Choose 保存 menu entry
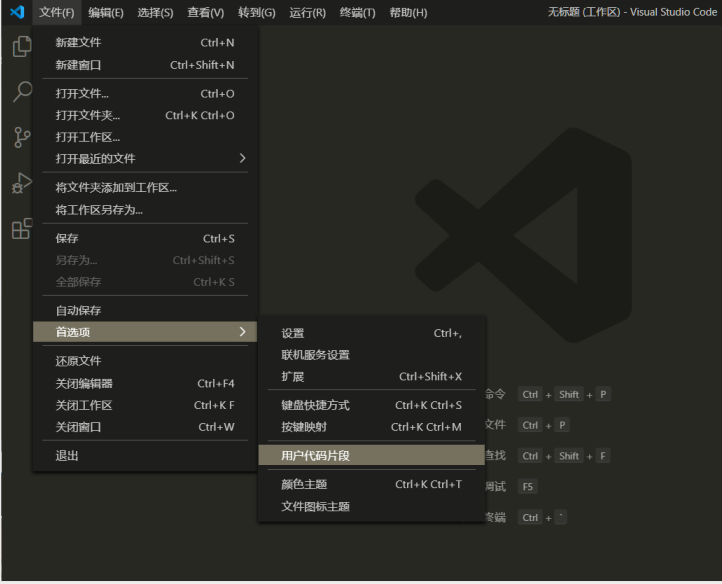The width and height of the screenshot is (722, 584). [x=145, y=239]
